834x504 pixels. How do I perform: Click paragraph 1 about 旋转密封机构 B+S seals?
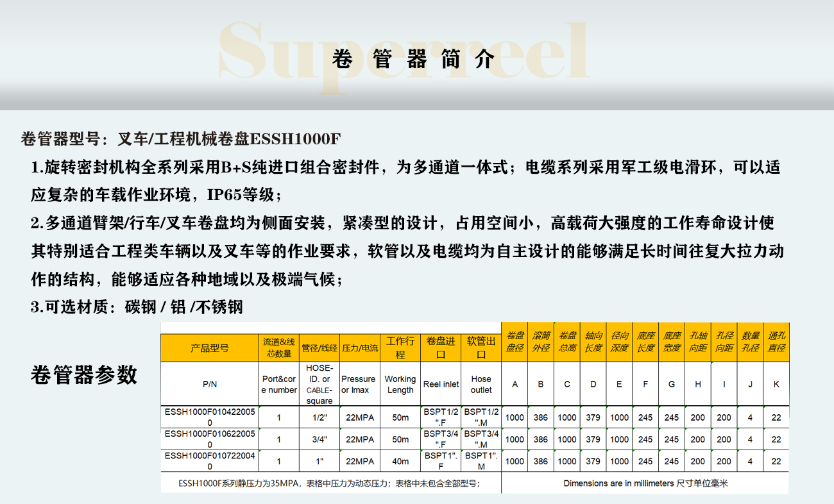tap(405, 181)
